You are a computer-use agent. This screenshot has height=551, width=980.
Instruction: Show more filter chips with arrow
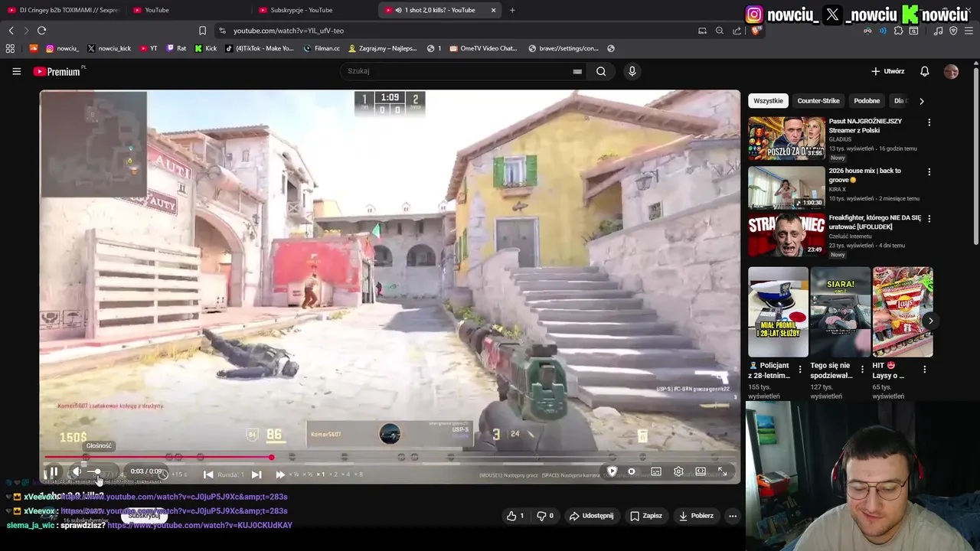921,101
